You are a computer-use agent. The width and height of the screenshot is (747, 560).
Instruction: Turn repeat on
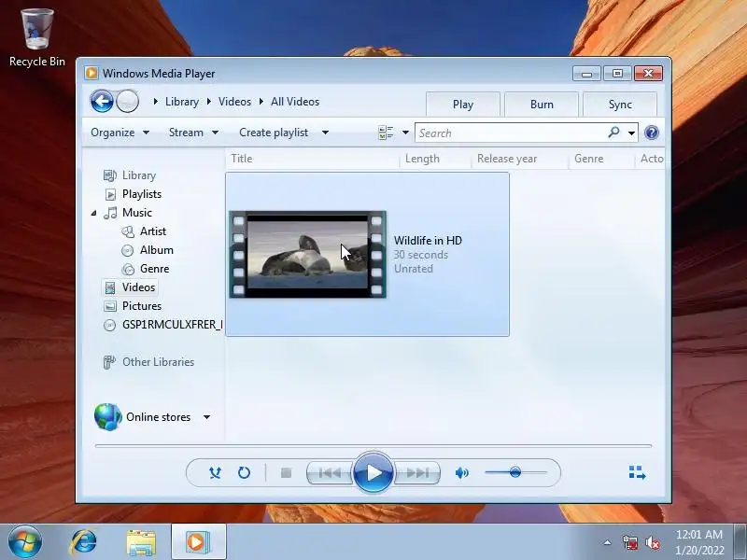click(x=244, y=472)
